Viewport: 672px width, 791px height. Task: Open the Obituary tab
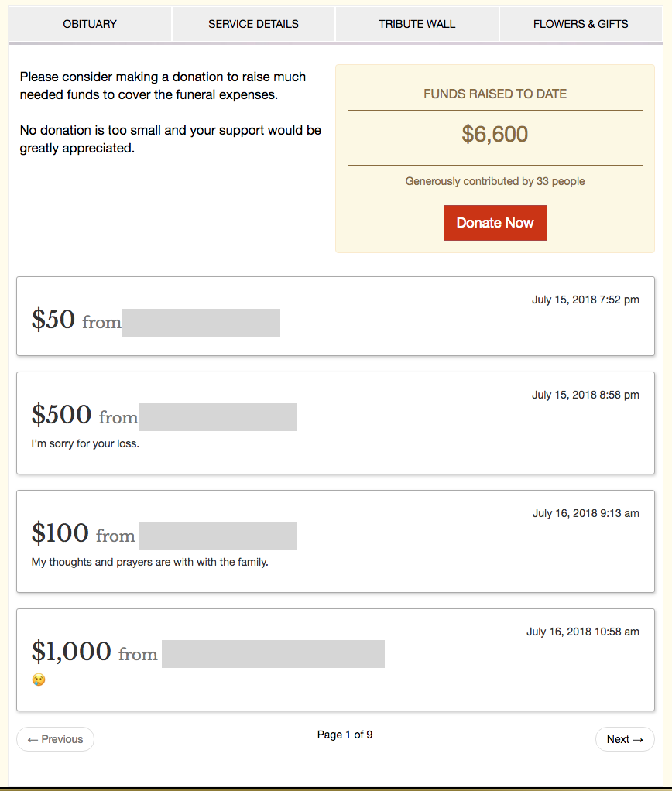click(x=90, y=24)
